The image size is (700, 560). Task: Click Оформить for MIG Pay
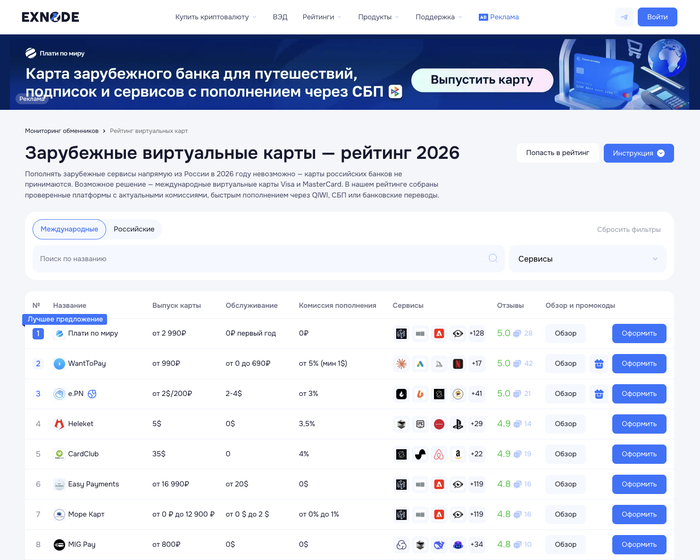coord(639,544)
